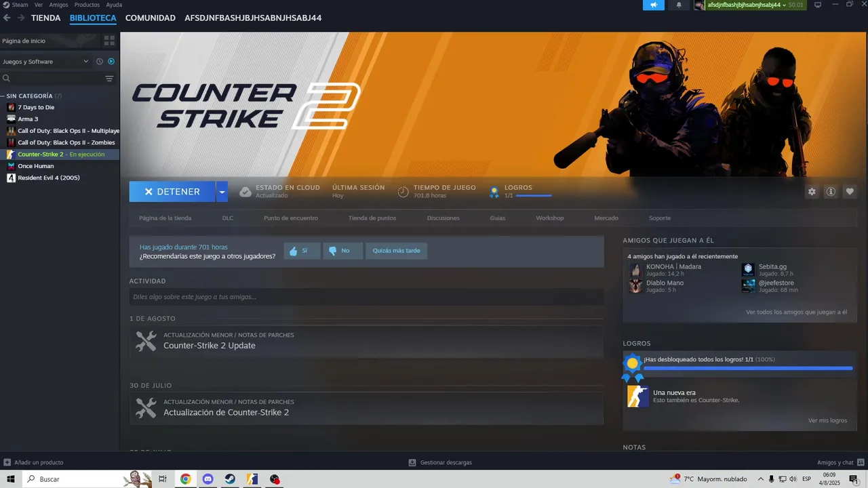
Task: Open the COMUNIDAD tab
Action: pos(150,18)
